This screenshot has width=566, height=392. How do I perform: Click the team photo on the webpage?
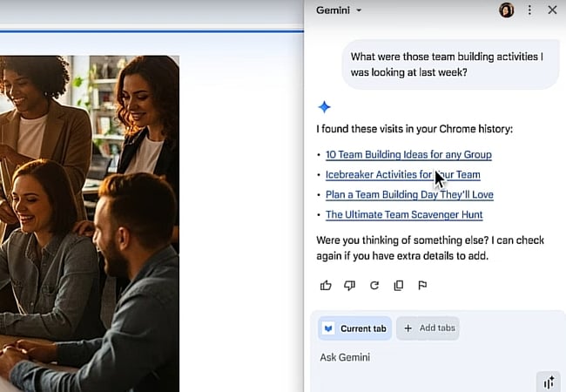coord(90,224)
